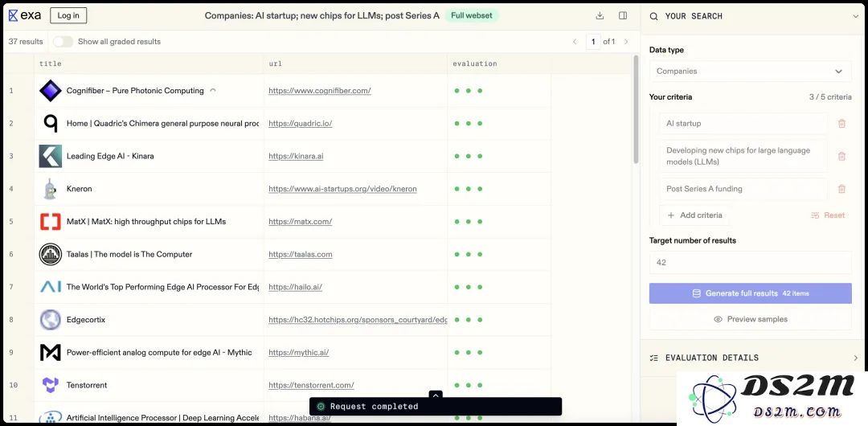
Task: Collapse the Your Search panel chevron
Action: pyautogui.click(x=856, y=16)
